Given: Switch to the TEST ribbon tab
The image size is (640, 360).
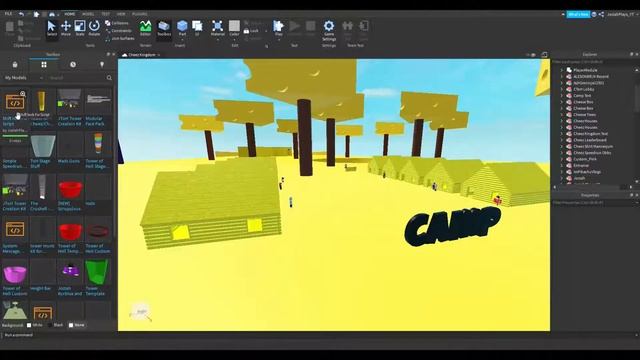Looking at the screenshot, I should (105, 14).
